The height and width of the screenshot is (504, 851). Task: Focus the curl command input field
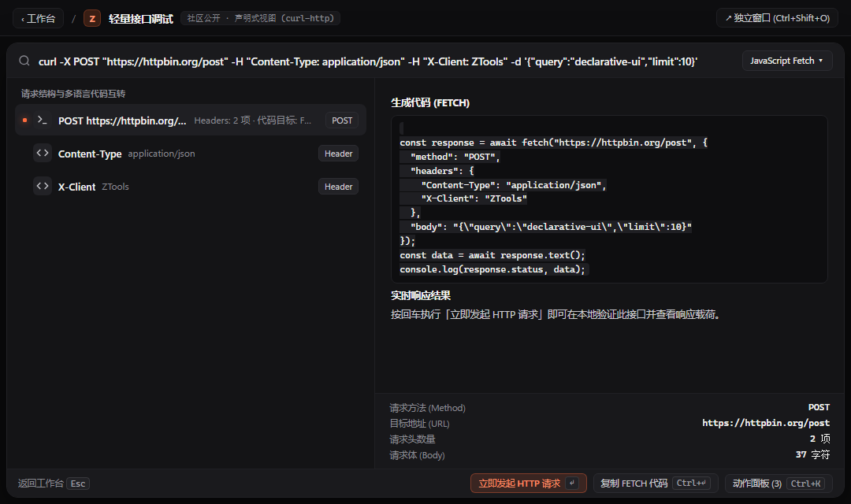[368, 61]
